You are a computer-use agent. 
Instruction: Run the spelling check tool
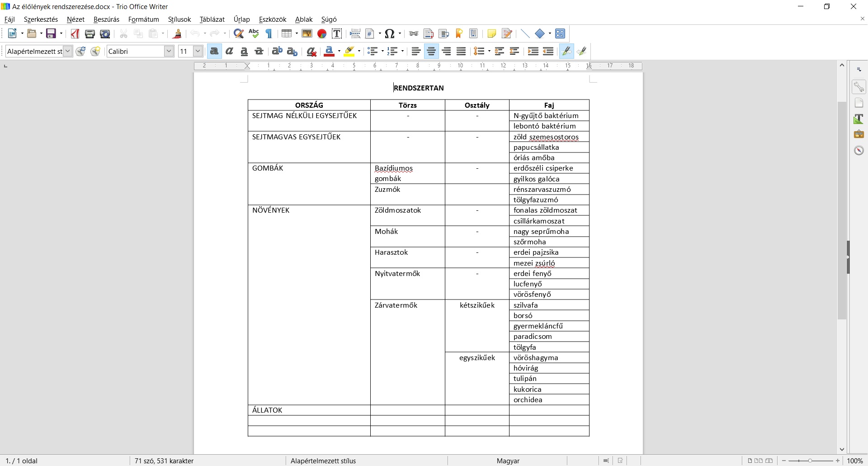254,34
